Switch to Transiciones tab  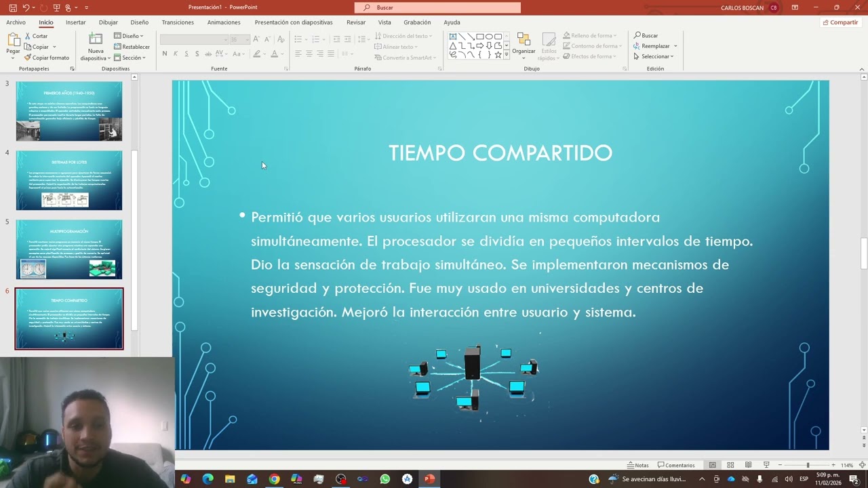pyautogui.click(x=178, y=22)
